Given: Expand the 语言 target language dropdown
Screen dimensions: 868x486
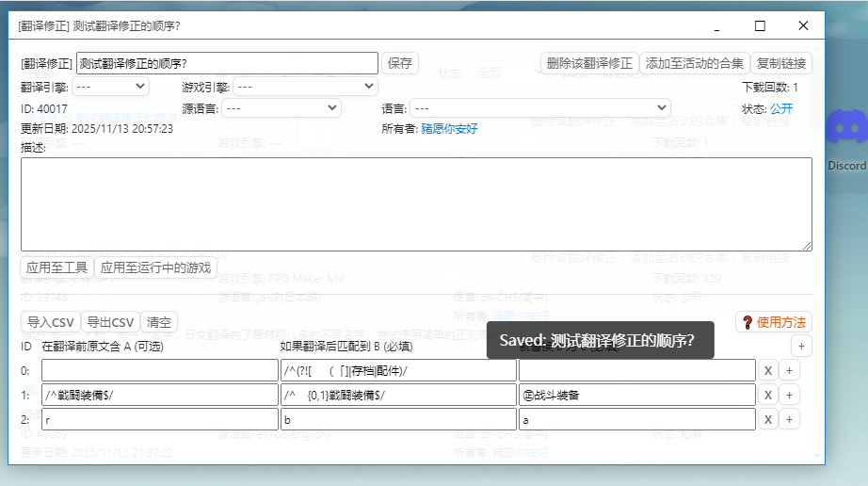Looking at the screenshot, I should click(539, 108).
